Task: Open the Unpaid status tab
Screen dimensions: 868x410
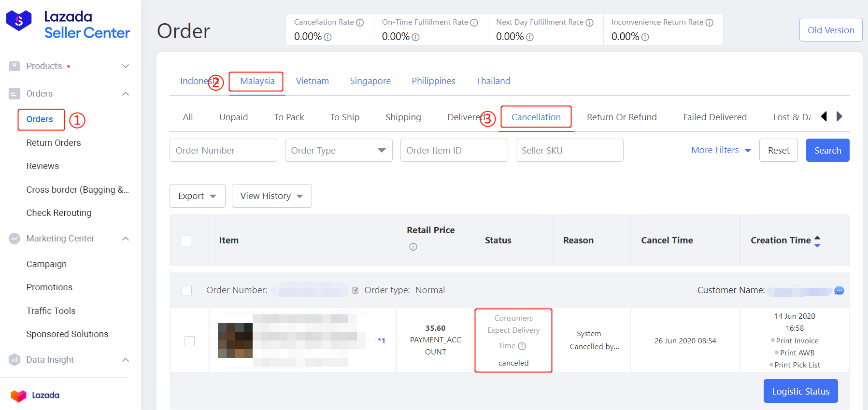Action: coord(233,117)
